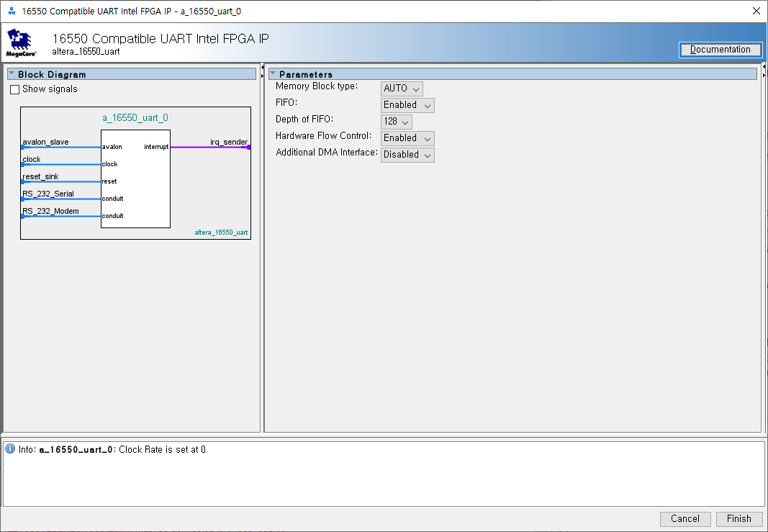The image size is (768, 532).
Task: Open the Documentation button
Action: coord(720,50)
